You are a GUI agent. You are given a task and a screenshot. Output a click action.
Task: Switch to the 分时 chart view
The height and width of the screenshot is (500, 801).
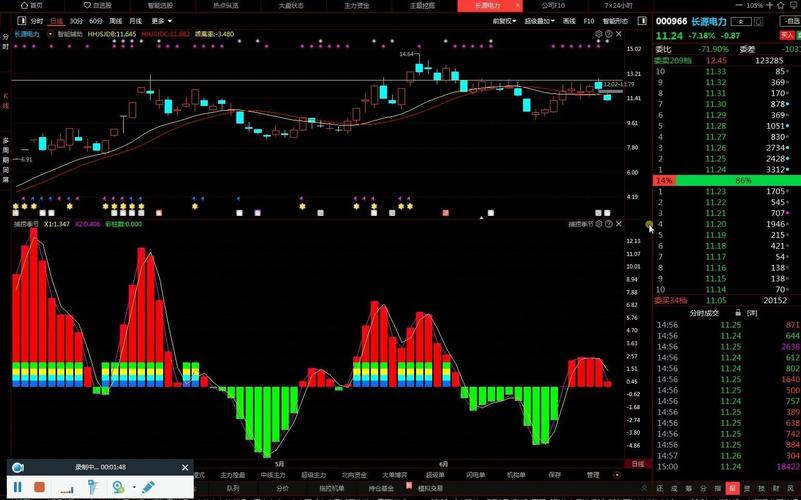(x=35, y=20)
